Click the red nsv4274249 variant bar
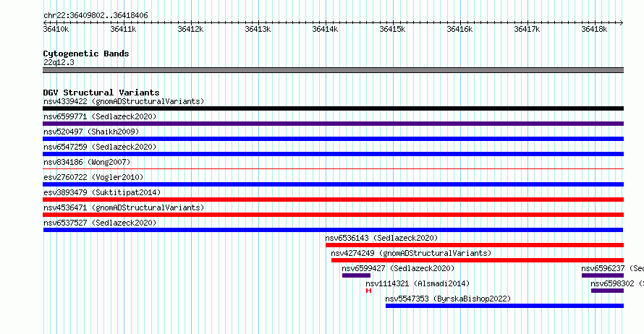This screenshot has height=334, width=644. 478,260
